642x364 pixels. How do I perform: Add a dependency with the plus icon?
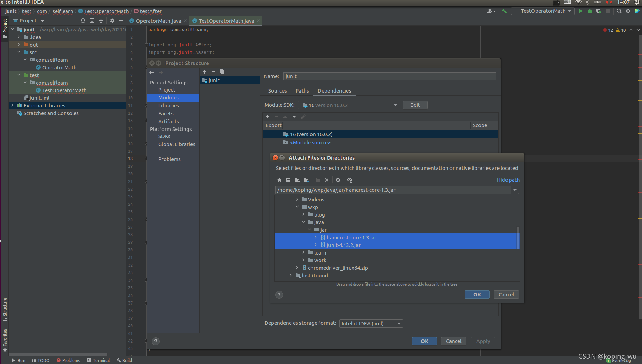tap(267, 117)
